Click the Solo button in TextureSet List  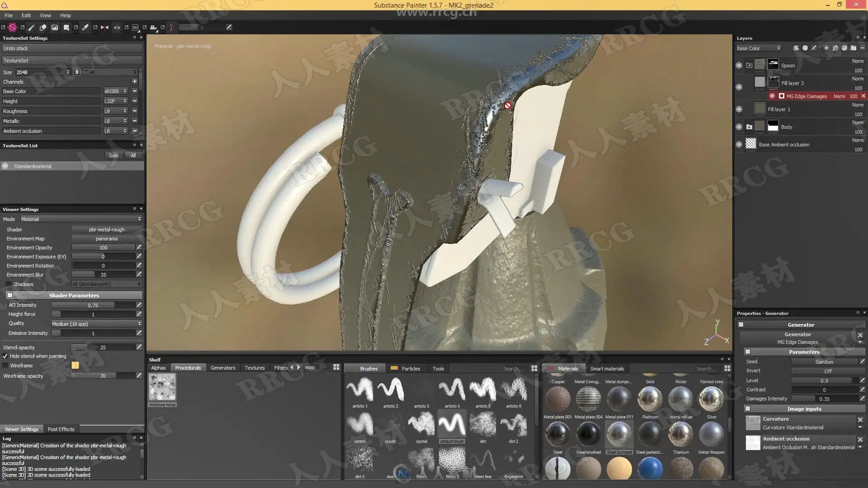point(113,155)
